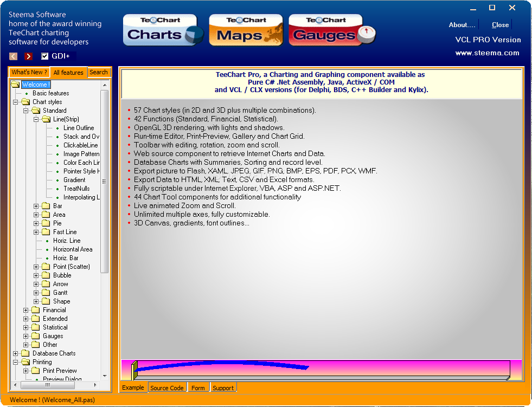
Task: Select Gradient tree item
Action: 74,180
